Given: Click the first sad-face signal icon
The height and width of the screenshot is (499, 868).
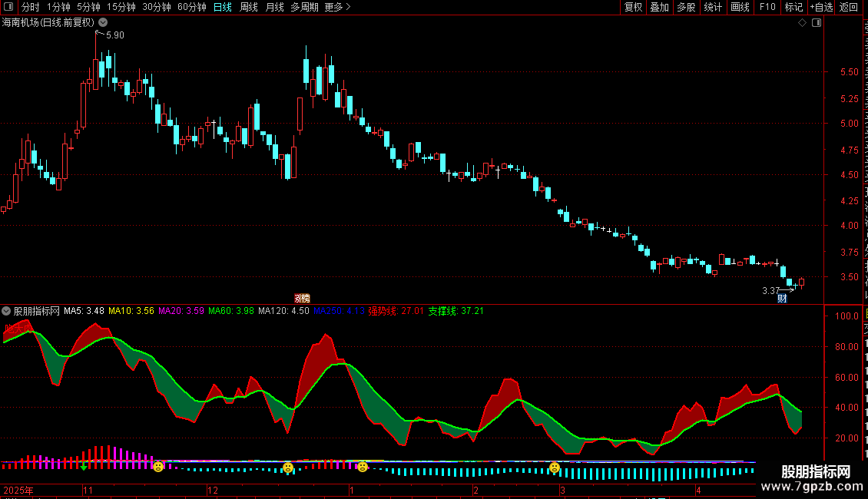Looking at the screenshot, I should (x=158, y=467).
